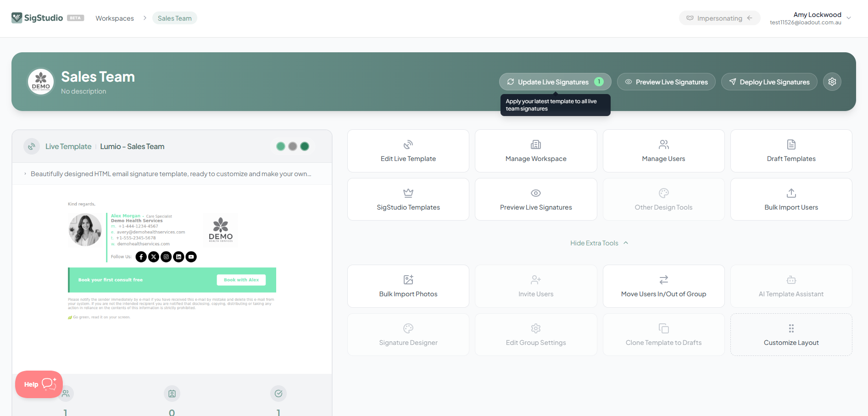Open the Signature Designer tile
Viewport: 868px width, 416px height.
point(408,335)
